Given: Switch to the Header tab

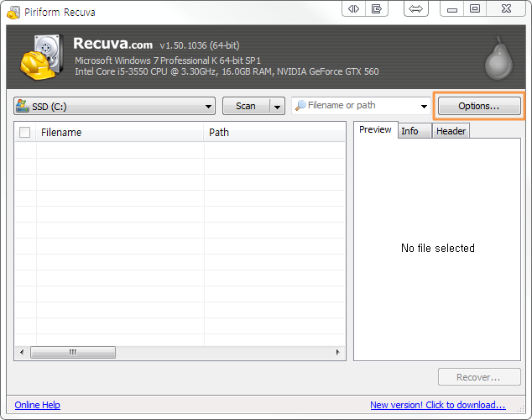Looking at the screenshot, I should pos(451,131).
